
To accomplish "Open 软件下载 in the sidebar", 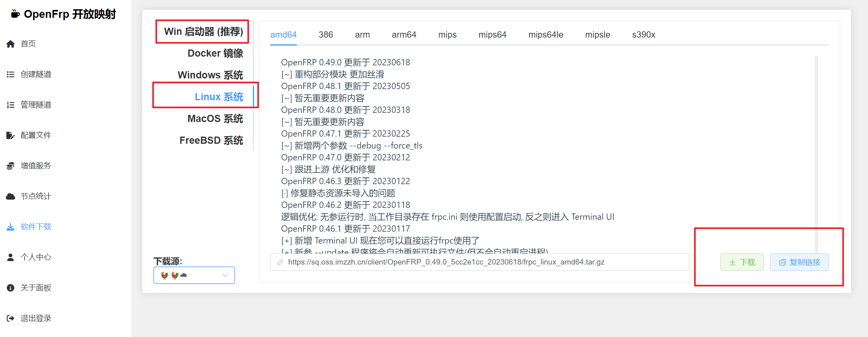I will pos(36,227).
